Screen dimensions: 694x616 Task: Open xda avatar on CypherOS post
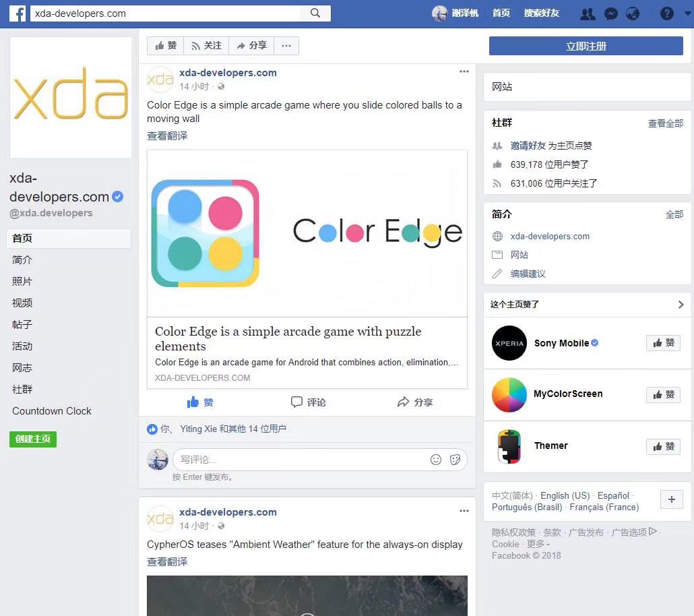click(160, 519)
